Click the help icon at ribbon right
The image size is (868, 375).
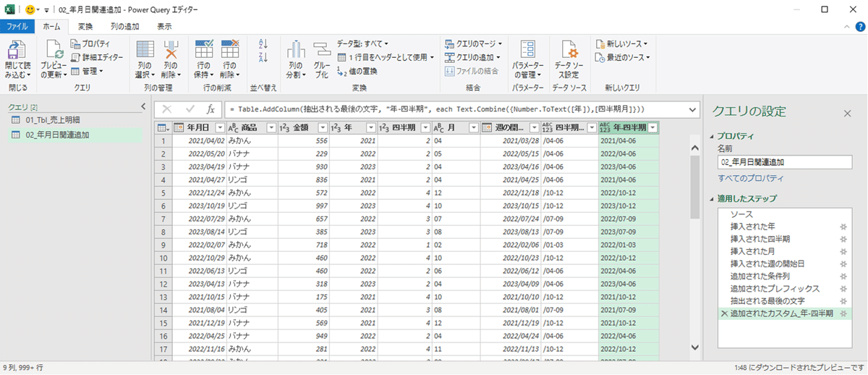point(859,26)
